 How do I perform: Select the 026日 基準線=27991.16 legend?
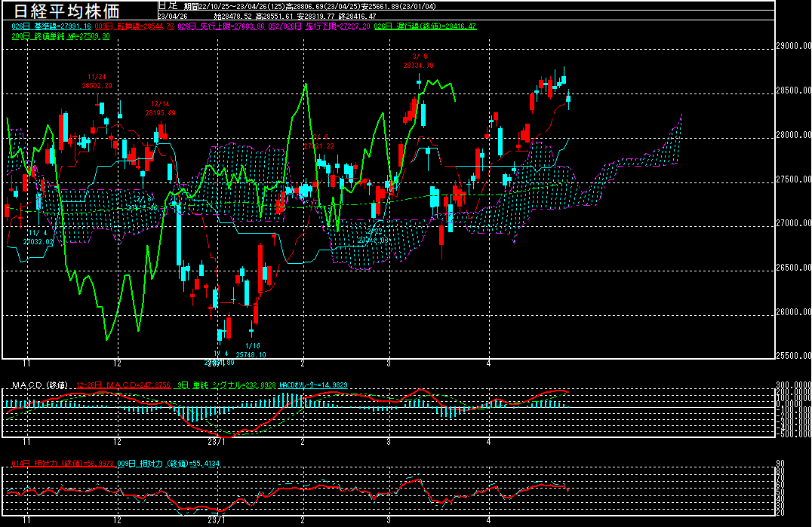pos(51,26)
